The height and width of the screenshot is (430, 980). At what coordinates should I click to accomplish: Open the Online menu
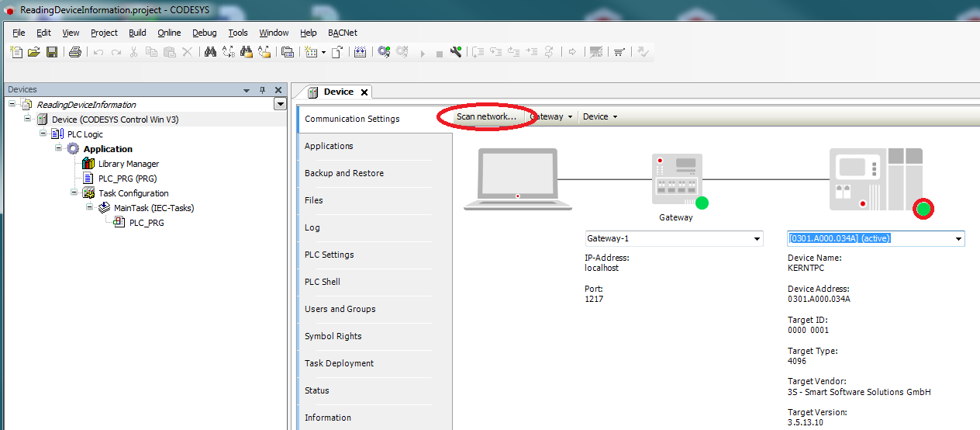click(169, 33)
